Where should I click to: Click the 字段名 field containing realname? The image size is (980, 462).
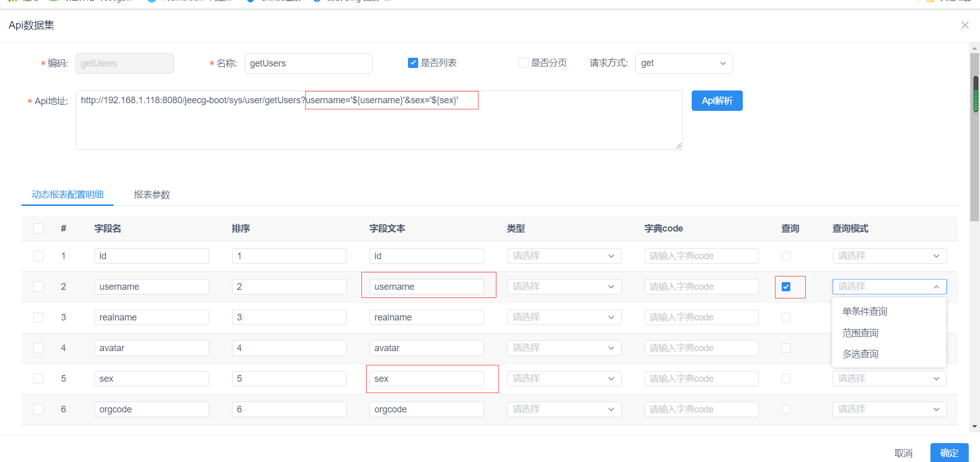click(x=151, y=317)
